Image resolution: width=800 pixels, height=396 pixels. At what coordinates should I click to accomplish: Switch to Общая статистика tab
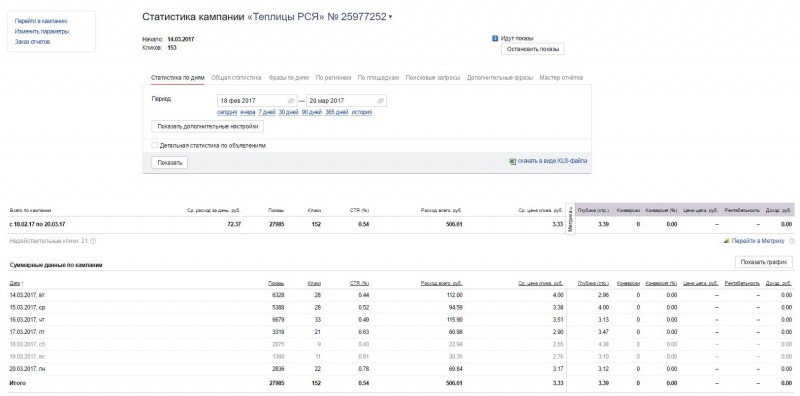pos(236,78)
